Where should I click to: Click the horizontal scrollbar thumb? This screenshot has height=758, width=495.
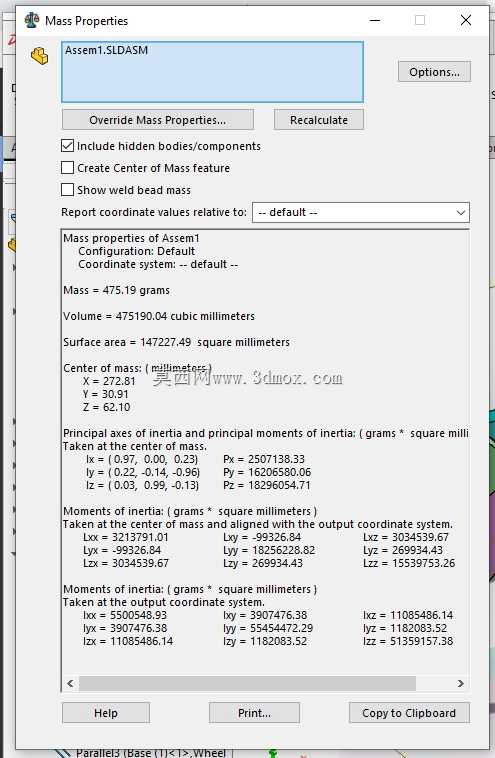click(x=248, y=683)
